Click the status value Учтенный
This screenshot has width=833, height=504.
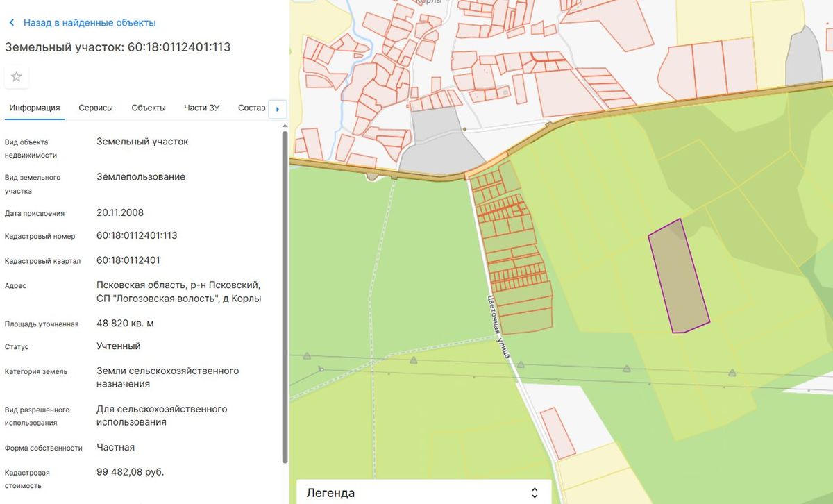click(119, 346)
